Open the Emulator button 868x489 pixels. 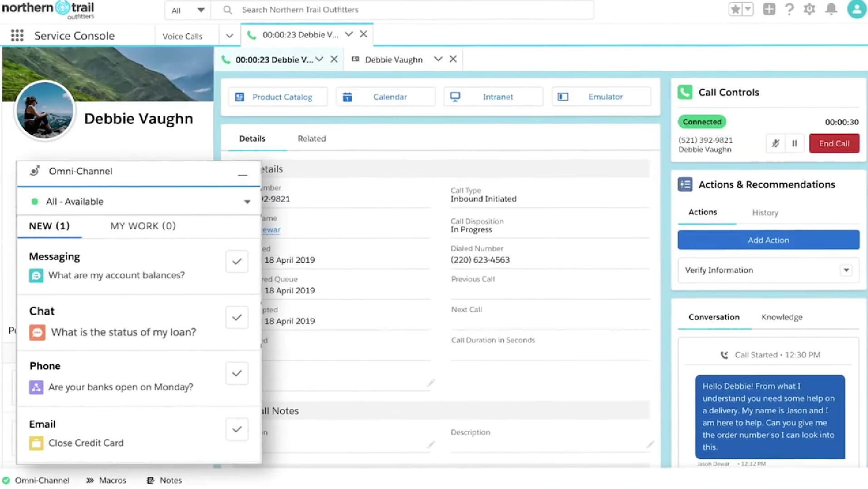[601, 97]
